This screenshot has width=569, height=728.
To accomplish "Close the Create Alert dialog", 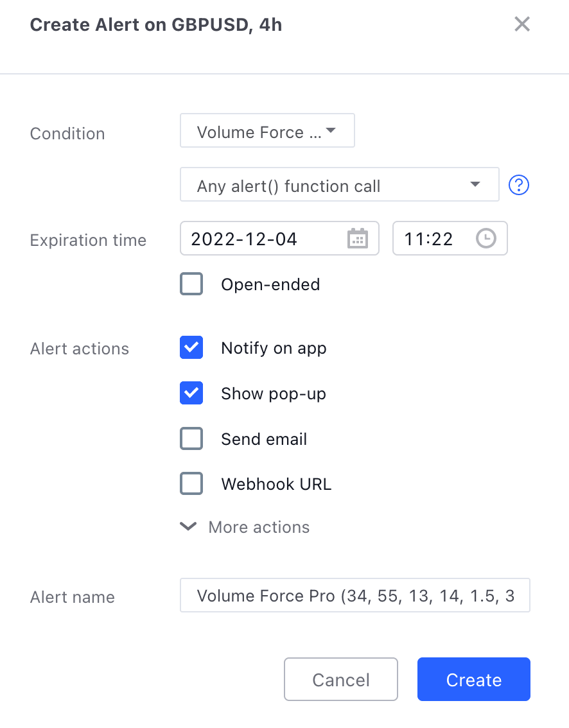I will coord(522,24).
